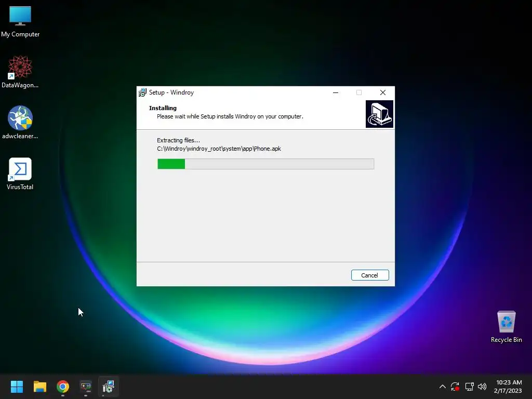This screenshot has width=532, height=399.
Task: Click the 'Please wait while Setup installs' text
Action: (230, 116)
